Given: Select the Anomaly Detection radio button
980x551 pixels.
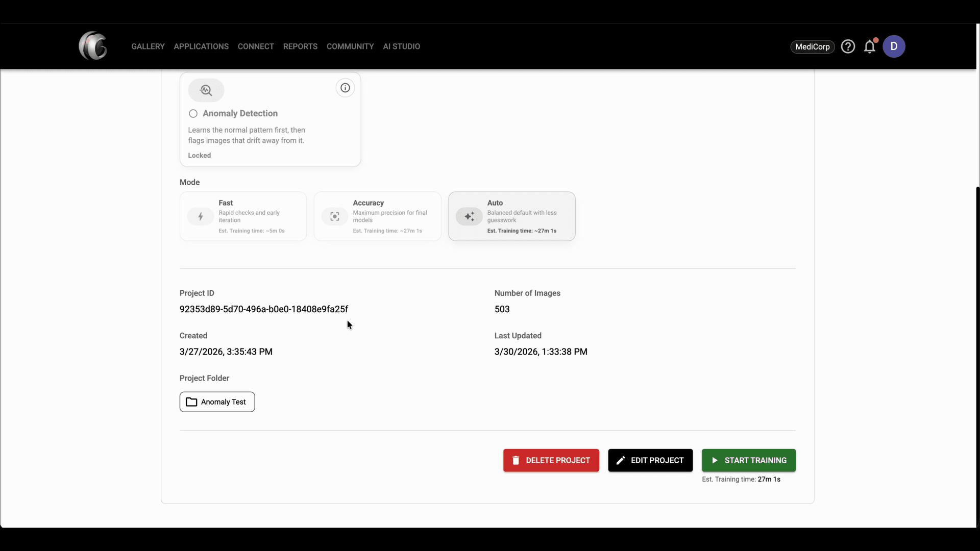Looking at the screenshot, I should pyautogui.click(x=193, y=113).
